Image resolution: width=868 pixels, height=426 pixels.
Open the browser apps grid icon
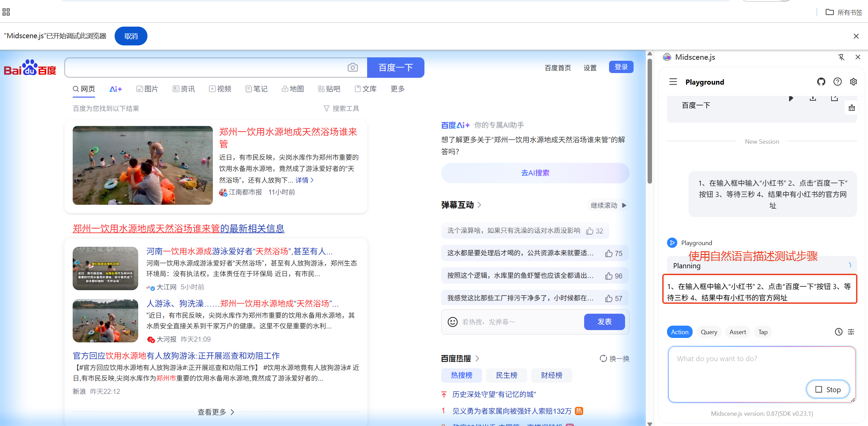(x=6, y=12)
